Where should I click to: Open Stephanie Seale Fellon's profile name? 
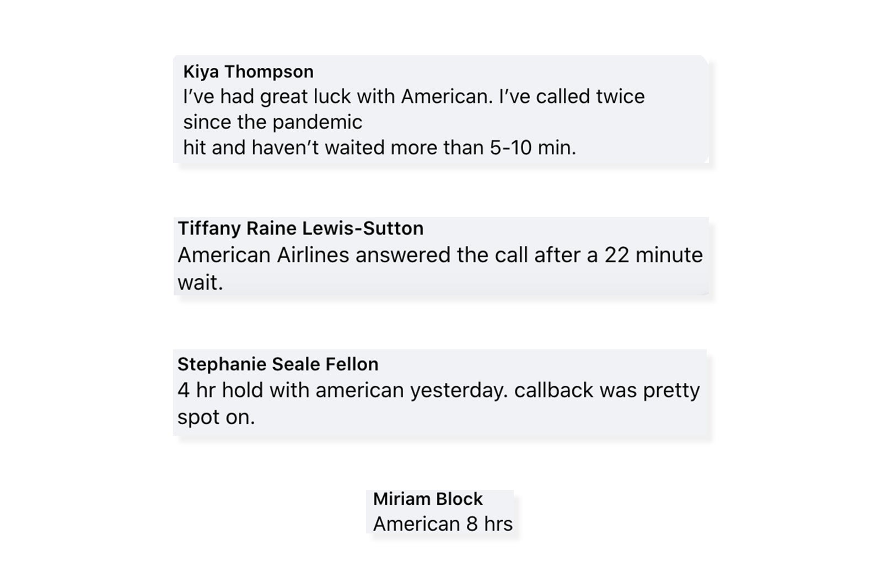tap(278, 364)
